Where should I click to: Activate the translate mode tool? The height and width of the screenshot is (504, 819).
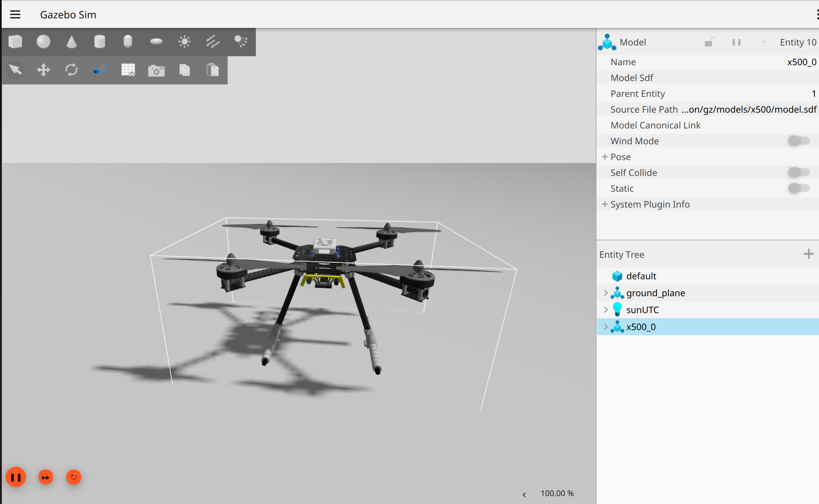[x=43, y=70]
